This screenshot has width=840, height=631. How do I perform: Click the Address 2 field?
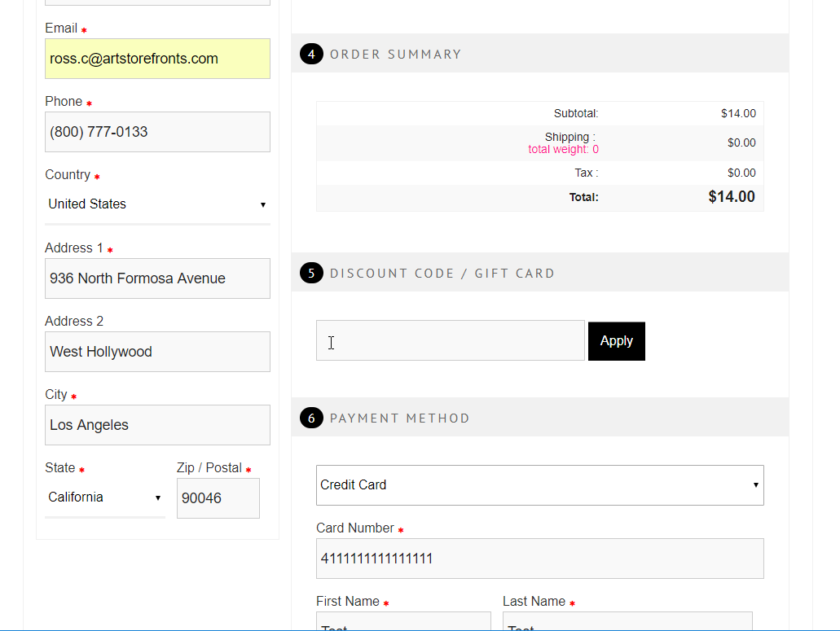(x=157, y=352)
